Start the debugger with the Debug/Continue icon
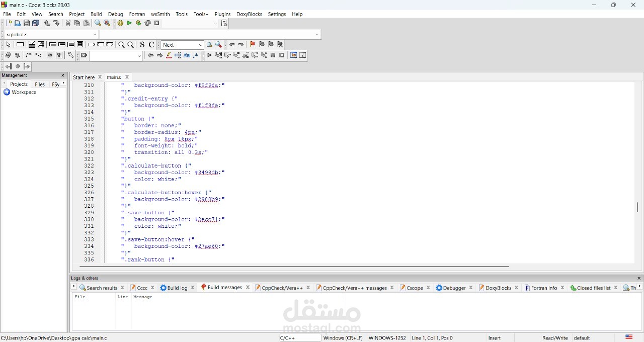Screen dimensions: 644x342 (209, 55)
